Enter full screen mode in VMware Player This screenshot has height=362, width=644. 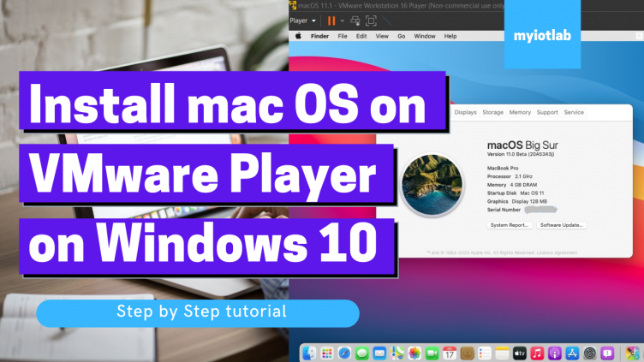(x=371, y=21)
